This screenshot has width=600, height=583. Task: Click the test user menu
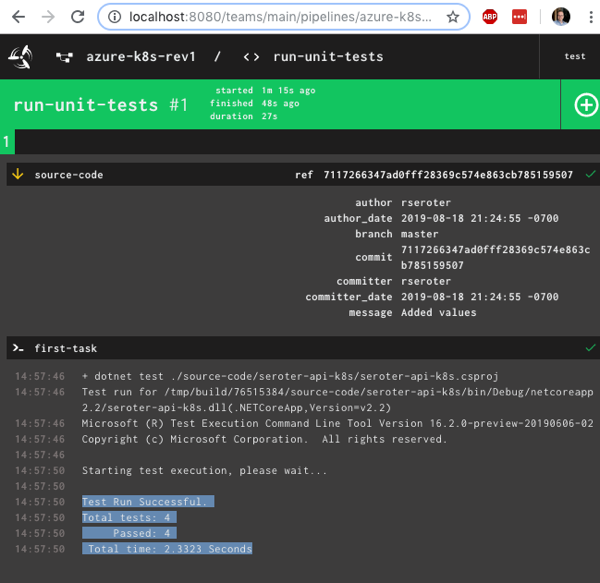pos(574,57)
